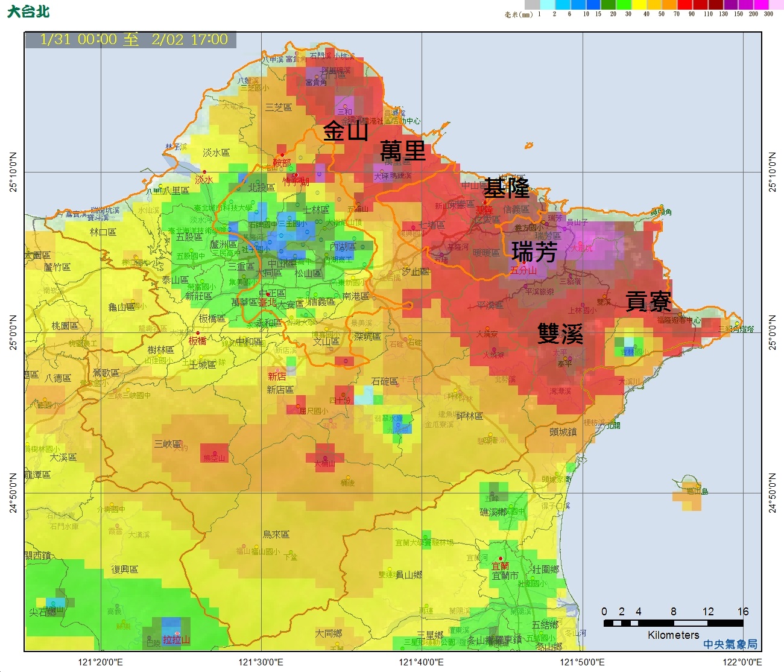Click the 蘆竹區 district label
The image size is (784, 672).
[57, 267]
